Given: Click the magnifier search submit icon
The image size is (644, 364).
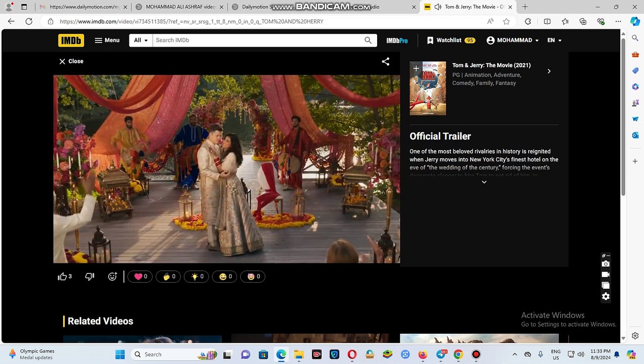Looking at the screenshot, I should click(368, 40).
